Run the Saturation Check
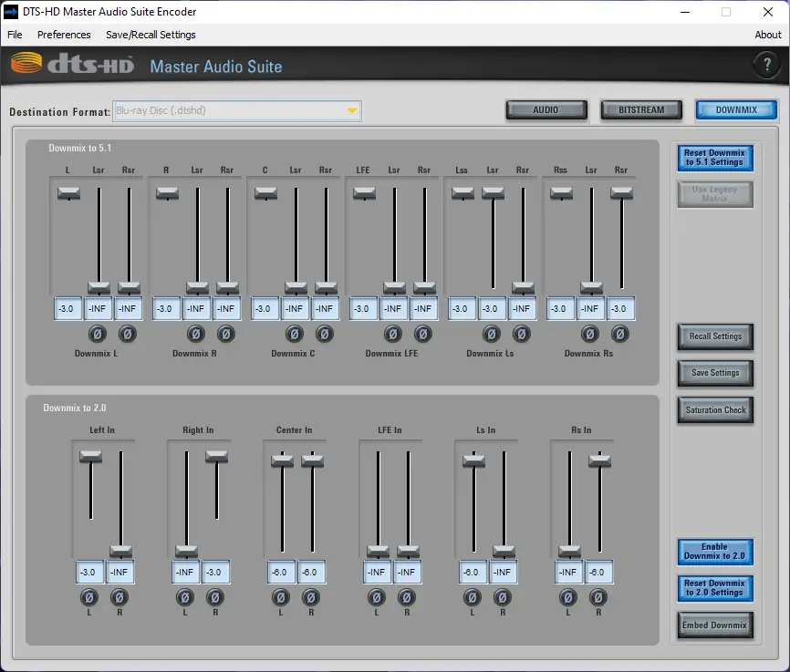790x672 pixels. (715, 410)
